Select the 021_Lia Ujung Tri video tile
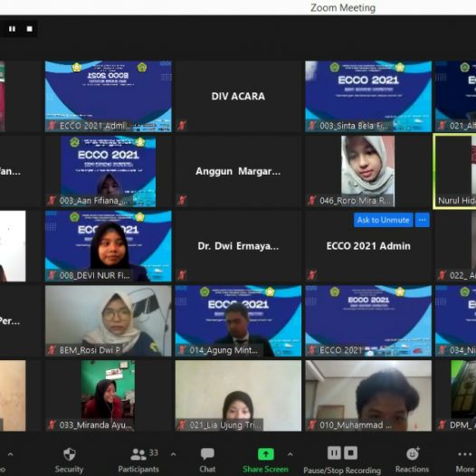 pyautogui.click(x=238, y=395)
